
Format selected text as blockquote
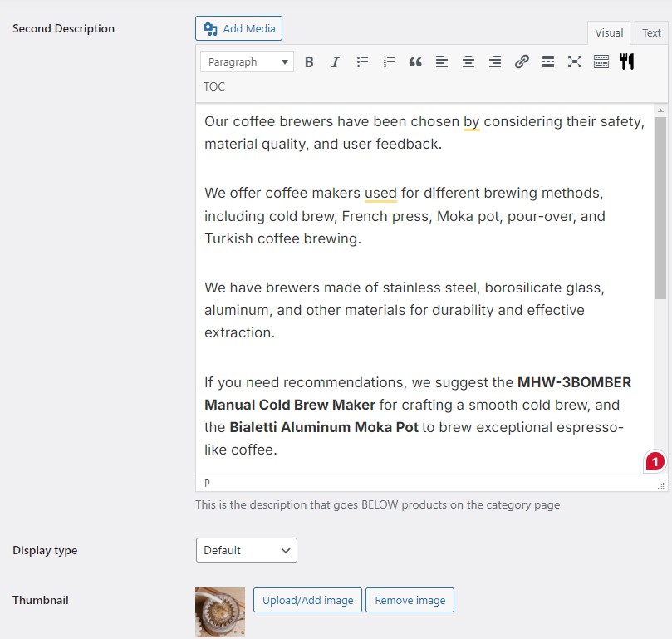(415, 61)
